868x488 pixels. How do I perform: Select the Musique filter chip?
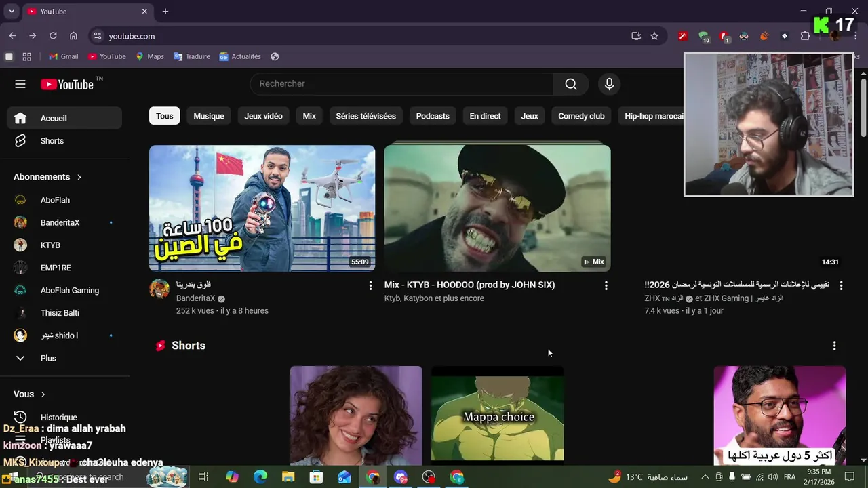pos(209,116)
